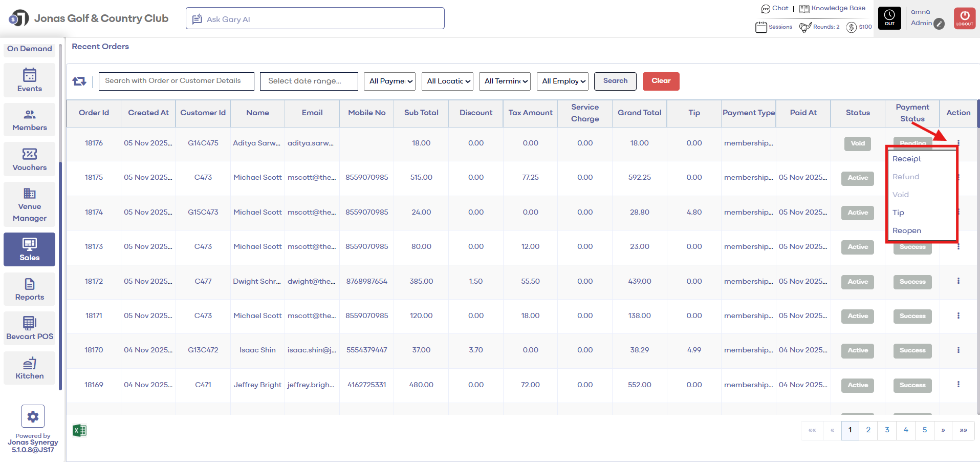Go to page 5 of orders

925,430
